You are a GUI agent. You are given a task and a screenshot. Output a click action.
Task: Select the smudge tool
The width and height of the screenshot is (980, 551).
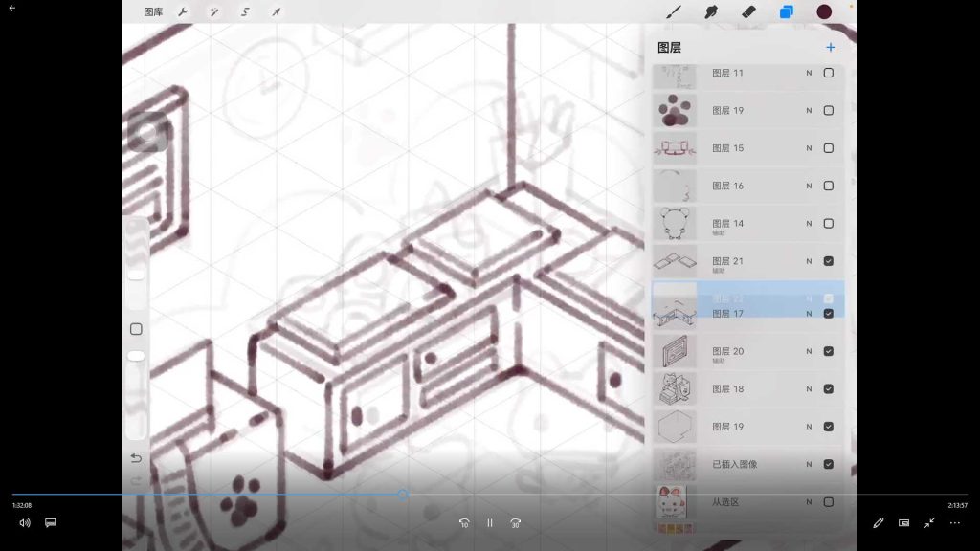pos(711,11)
